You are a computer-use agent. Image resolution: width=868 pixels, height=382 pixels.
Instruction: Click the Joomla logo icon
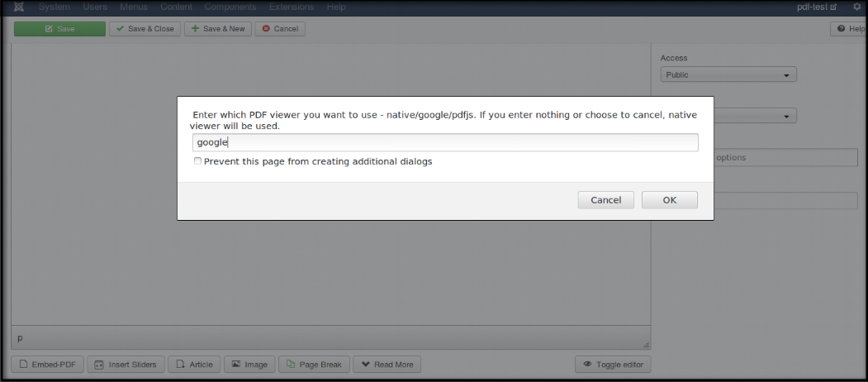[19, 7]
